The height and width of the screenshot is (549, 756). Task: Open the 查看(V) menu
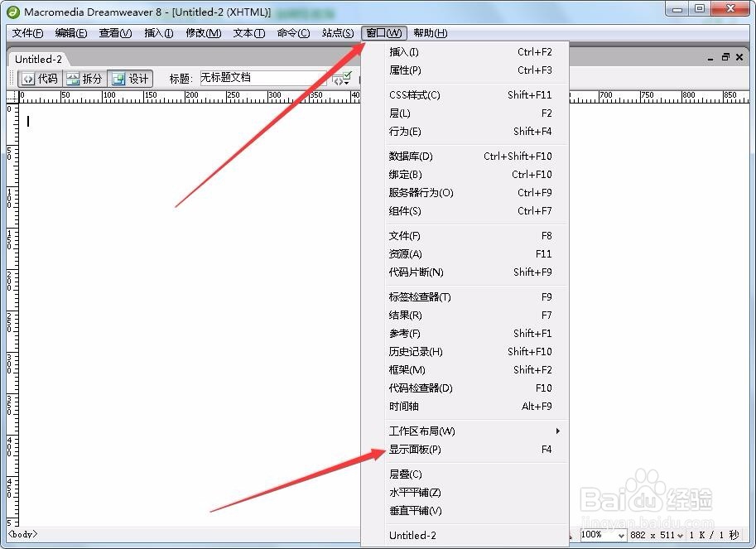click(x=115, y=33)
